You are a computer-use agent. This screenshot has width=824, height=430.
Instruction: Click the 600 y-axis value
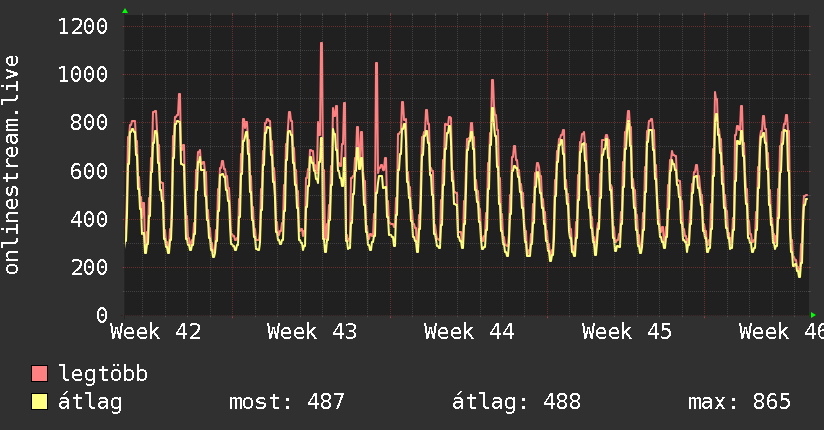coord(89,171)
